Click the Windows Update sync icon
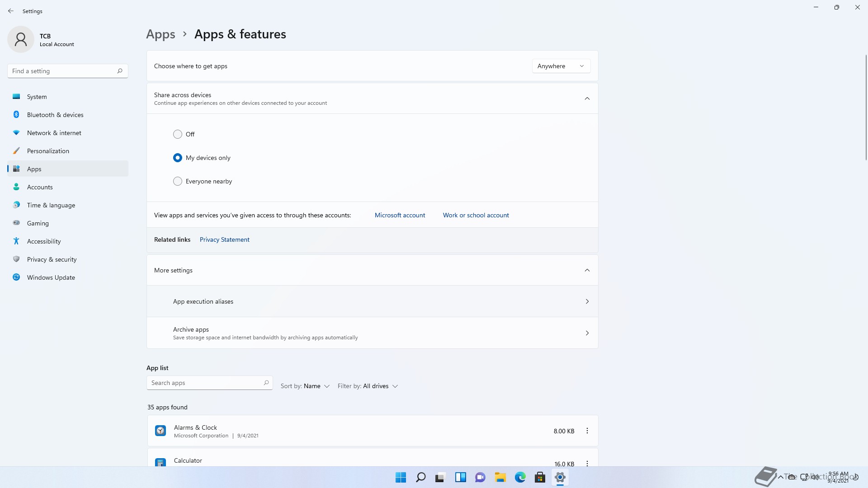Viewport: 868px width, 488px height. (x=16, y=277)
